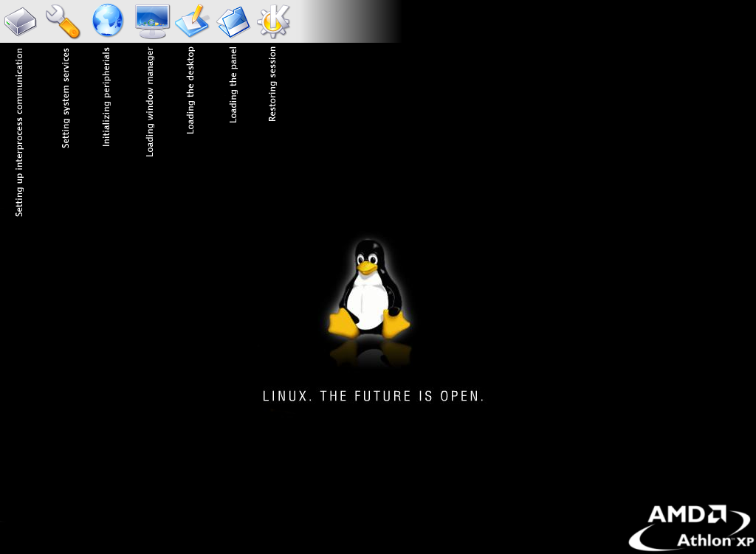Click the globe peripherals icon

tap(108, 20)
